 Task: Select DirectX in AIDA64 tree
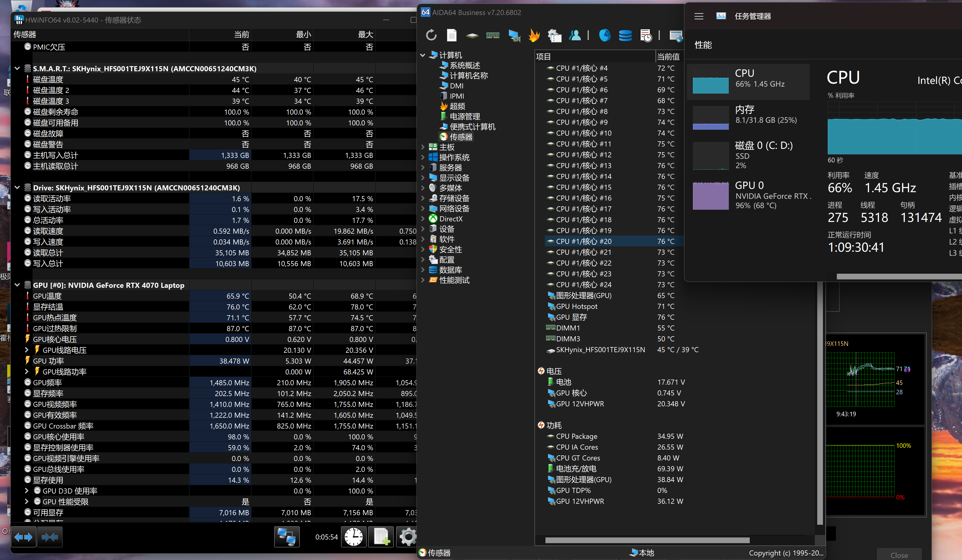(451, 219)
